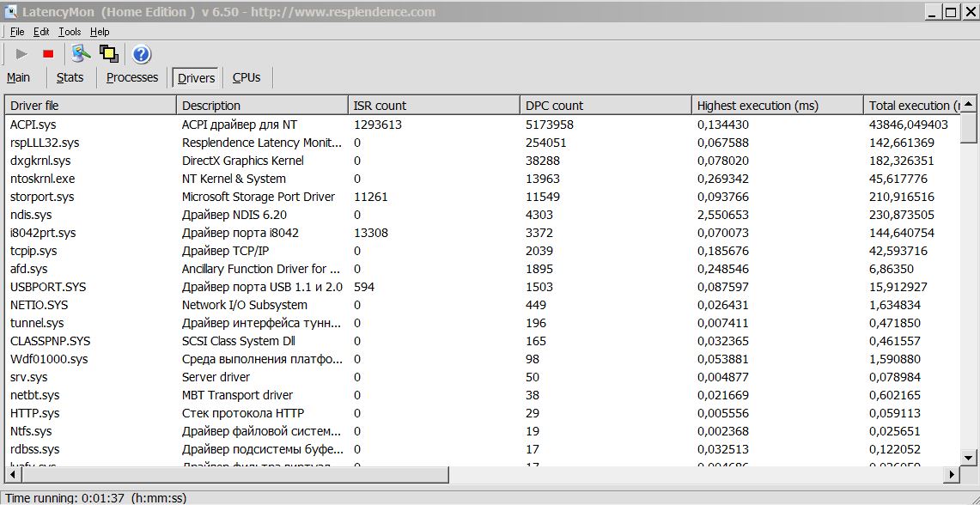Open the Tools menu
980x505 pixels.
tap(70, 32)
